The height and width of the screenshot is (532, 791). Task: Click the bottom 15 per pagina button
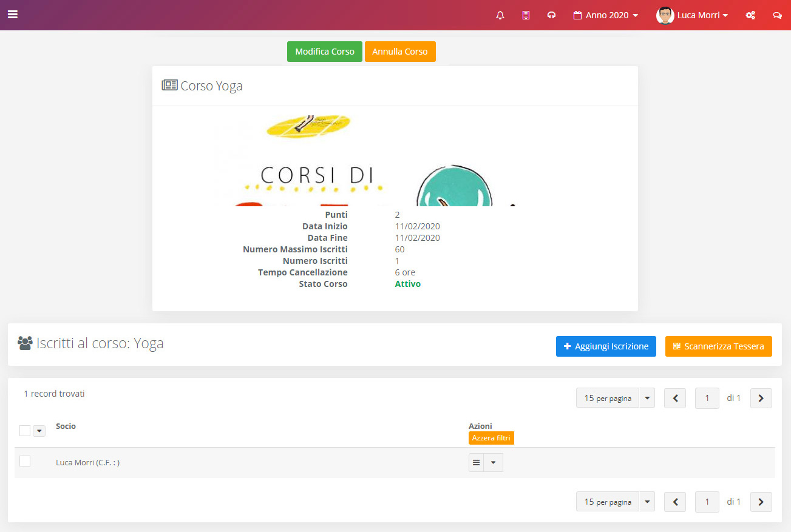tap(607, 502)
